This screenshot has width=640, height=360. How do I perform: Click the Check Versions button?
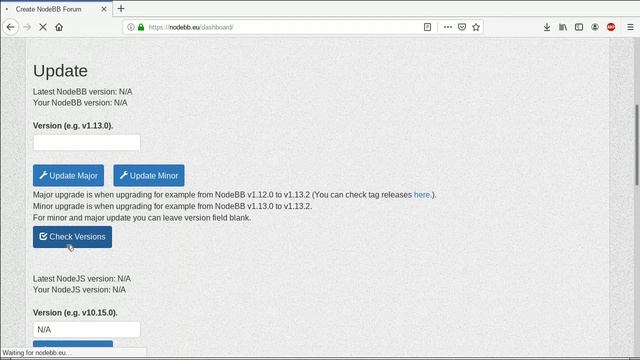coord(72,237)
